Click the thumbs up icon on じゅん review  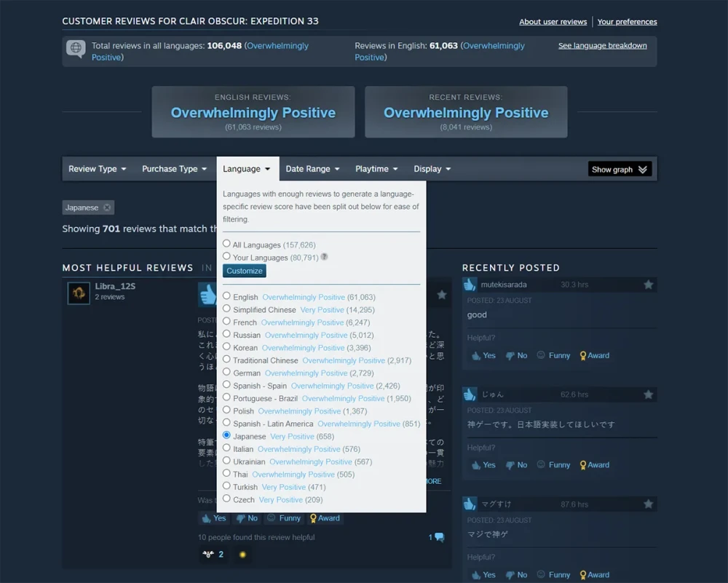[470, 394]
